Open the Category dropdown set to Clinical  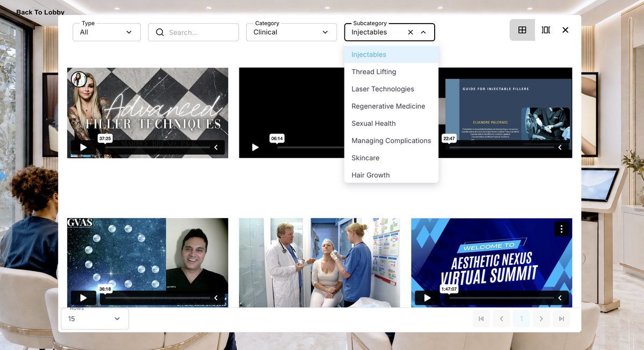click(291, 32)
